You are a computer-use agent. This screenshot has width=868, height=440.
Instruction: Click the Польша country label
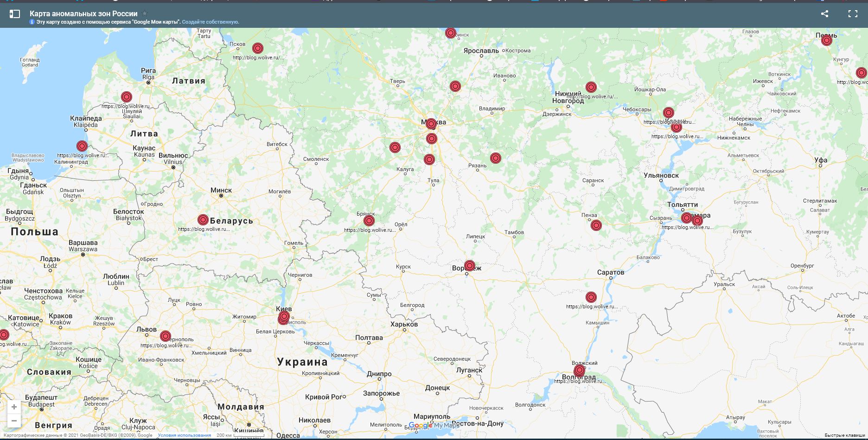click(x=35, y=232)
